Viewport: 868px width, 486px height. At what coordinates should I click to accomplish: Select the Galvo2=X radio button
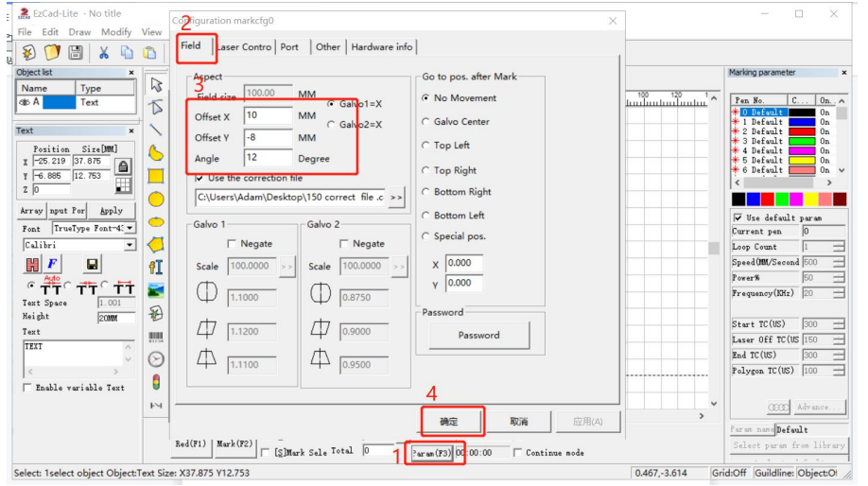point(331,125)
